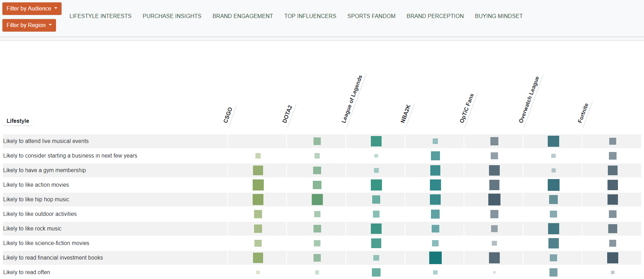Image resolution: width=644 pixels, height=279 pixels.
Task: Click League of Legends square for live musical events
Action: 376,141
